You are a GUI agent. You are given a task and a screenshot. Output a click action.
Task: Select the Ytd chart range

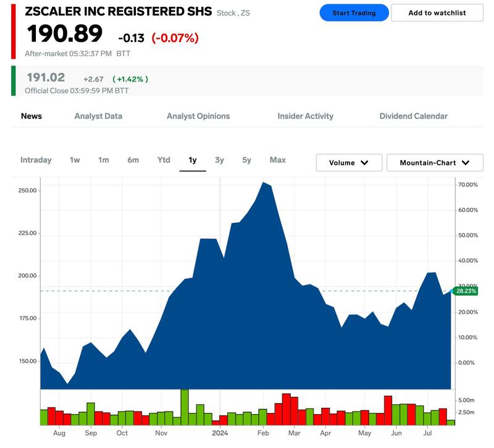pos(164,160)
